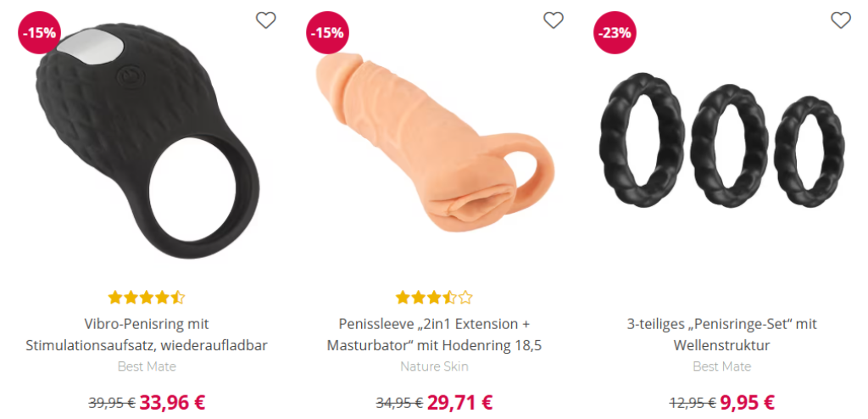Viewport: 868px width, 419px height.
Task: Open the 3-teiliges Penisringe-Set title link
Action: [722, 335]
